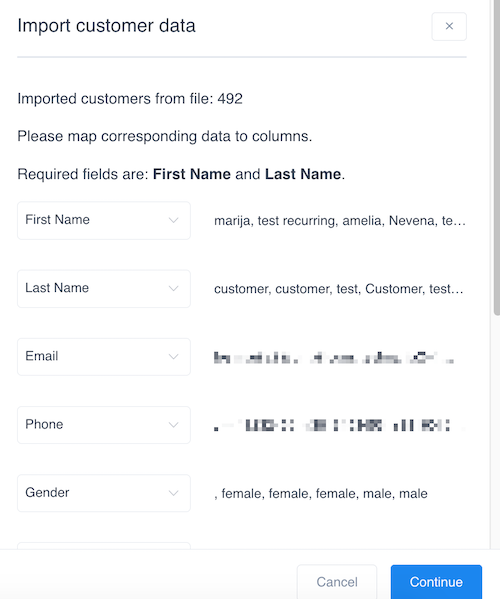The height and width of the screenshot is (599, 500).
Task: Close the Import customer data dialog
Action: (x=449, y=26)
